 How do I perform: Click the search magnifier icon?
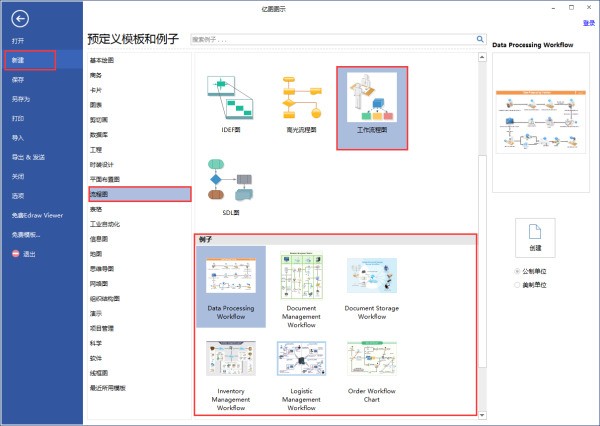coord(479,41)
